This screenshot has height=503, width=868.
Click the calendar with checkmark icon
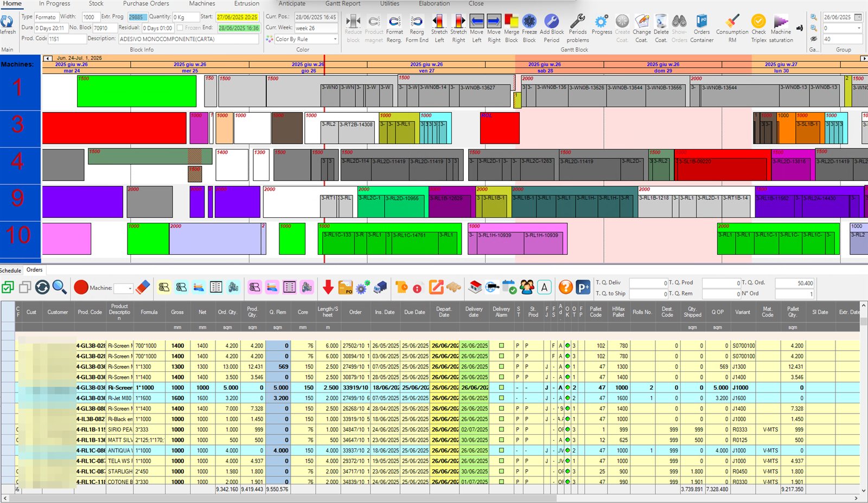pos(509,287)
